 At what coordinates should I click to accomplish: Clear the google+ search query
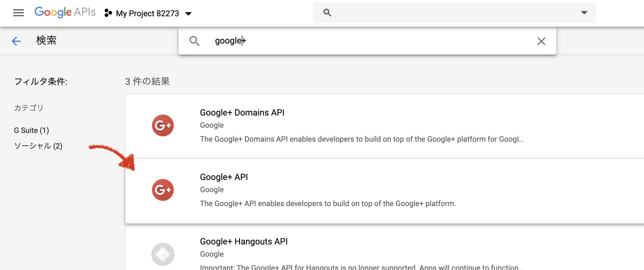click(541, 41)
